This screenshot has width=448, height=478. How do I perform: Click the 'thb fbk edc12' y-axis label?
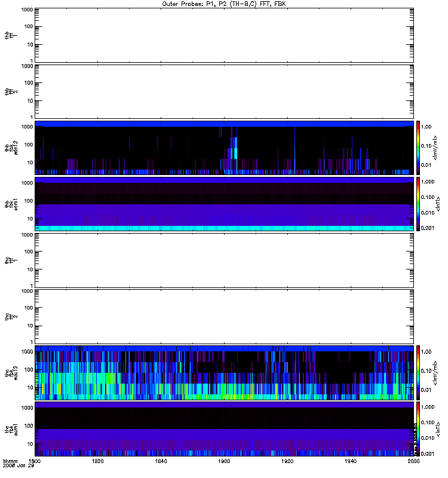pos(11,148)
